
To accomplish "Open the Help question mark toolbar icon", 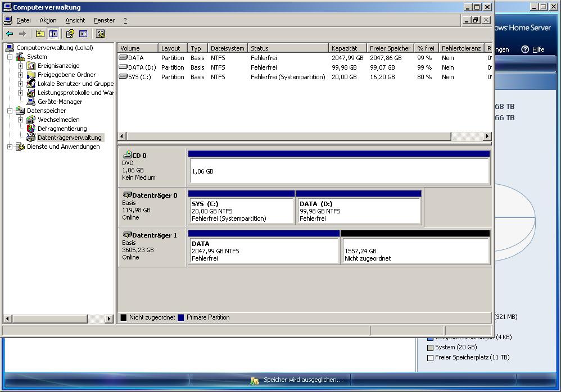I will (x=70, y=34).
